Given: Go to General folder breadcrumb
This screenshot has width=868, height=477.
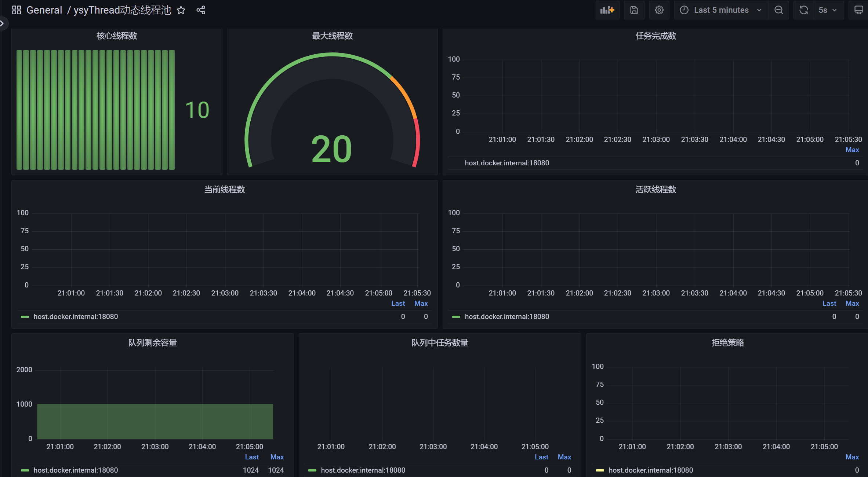Looking at the screenshot, I should click(x=44, y=10).
